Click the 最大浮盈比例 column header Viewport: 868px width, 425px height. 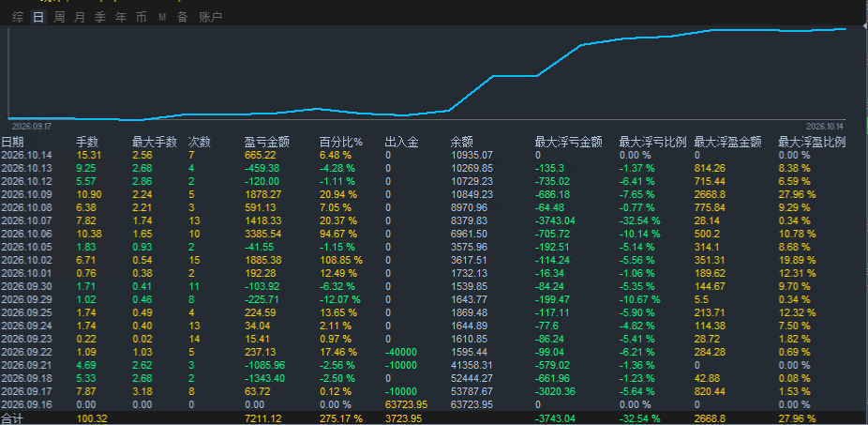click(812, 143)
